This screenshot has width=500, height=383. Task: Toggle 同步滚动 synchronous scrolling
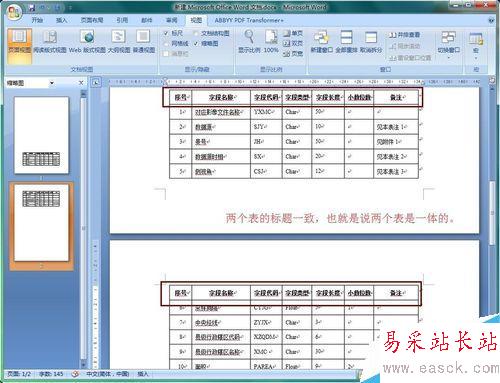point(405,46)
